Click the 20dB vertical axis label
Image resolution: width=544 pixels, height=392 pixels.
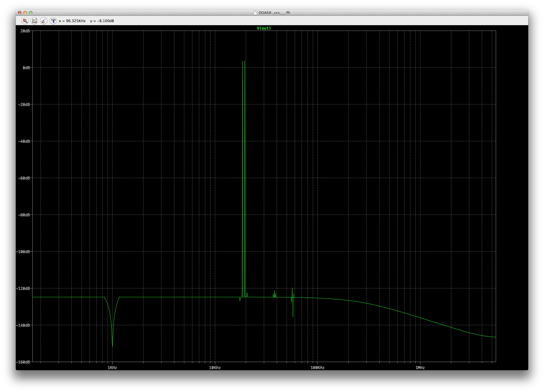click(25, 31)
